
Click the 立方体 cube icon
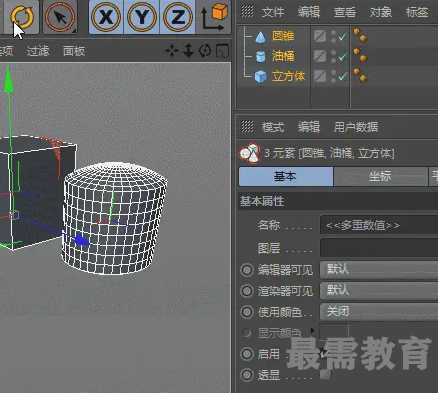pos(260,77)
